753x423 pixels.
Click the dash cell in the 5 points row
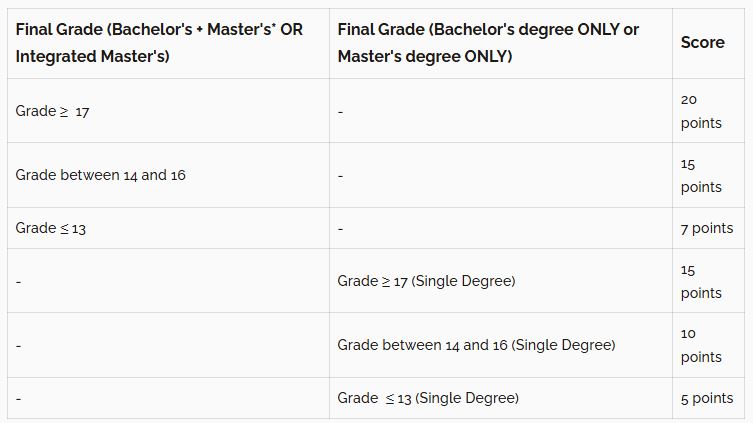(19, 398)
